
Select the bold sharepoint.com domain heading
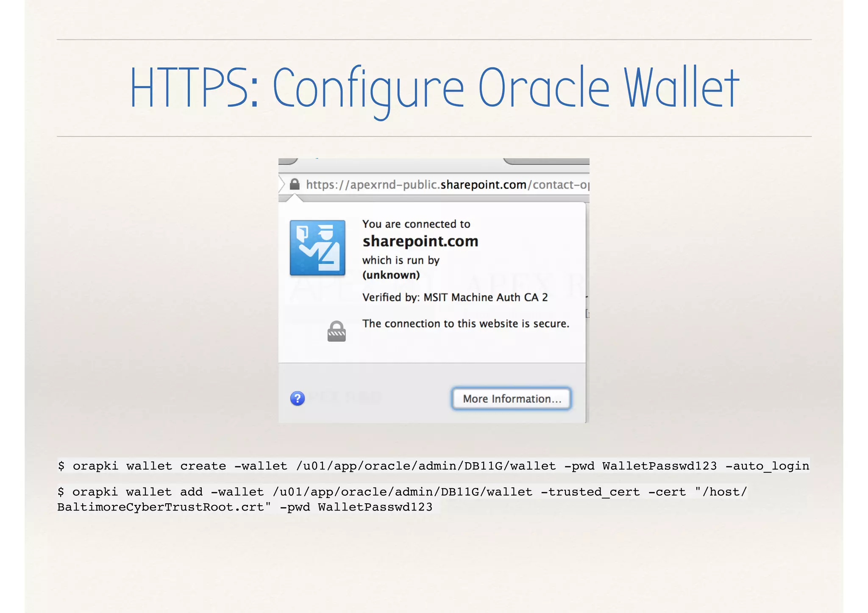click(x=420, y=241)
